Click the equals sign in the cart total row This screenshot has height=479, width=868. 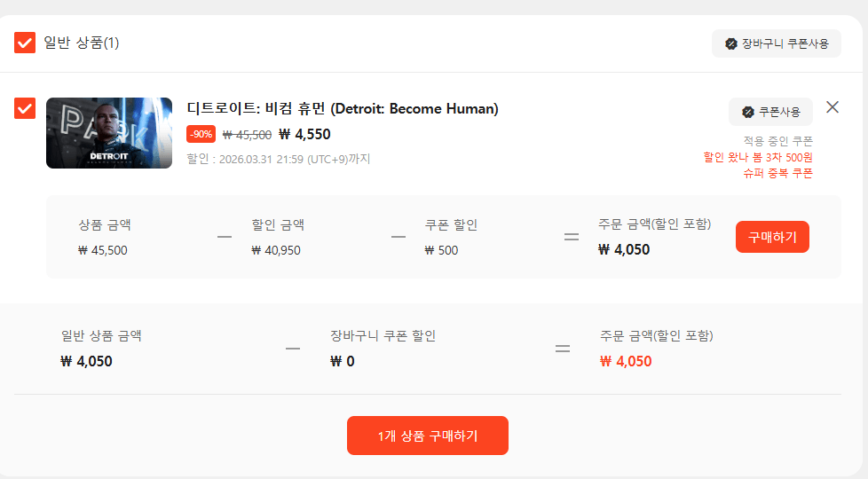tap(563, 349)
